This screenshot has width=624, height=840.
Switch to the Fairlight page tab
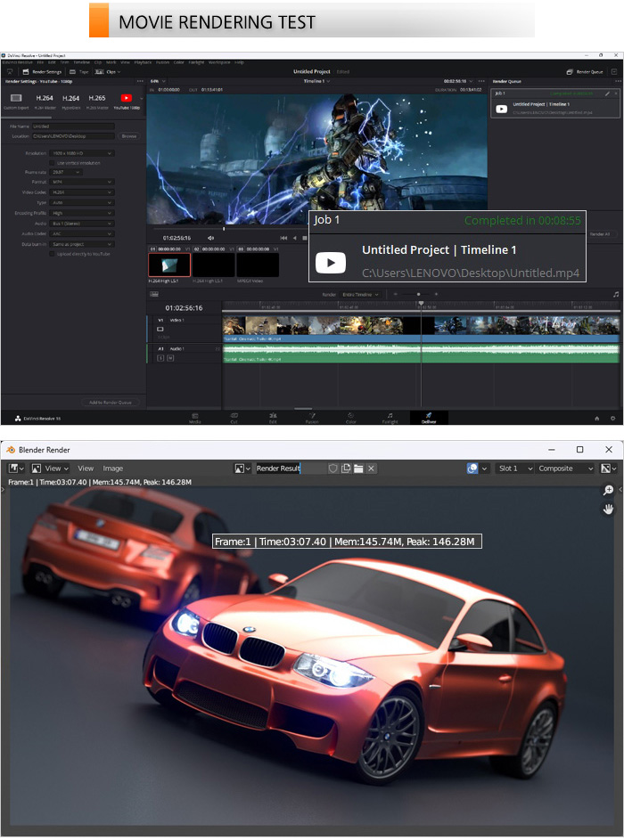click(390, 418)
